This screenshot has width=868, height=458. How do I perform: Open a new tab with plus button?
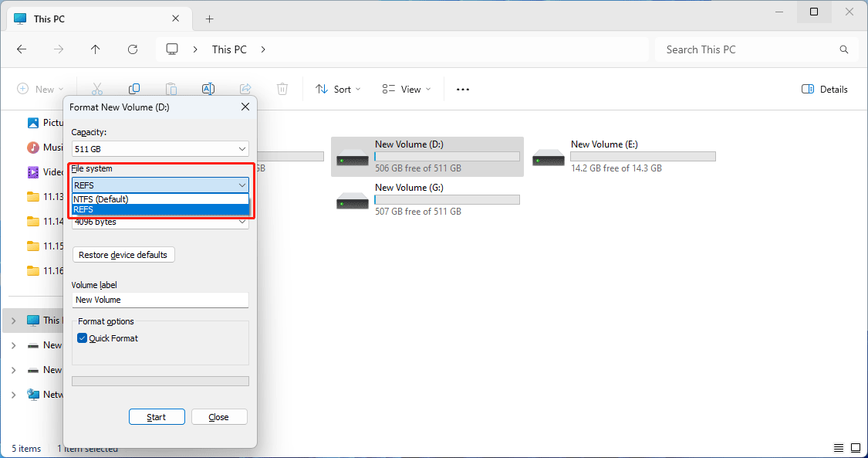click(209, 19)
